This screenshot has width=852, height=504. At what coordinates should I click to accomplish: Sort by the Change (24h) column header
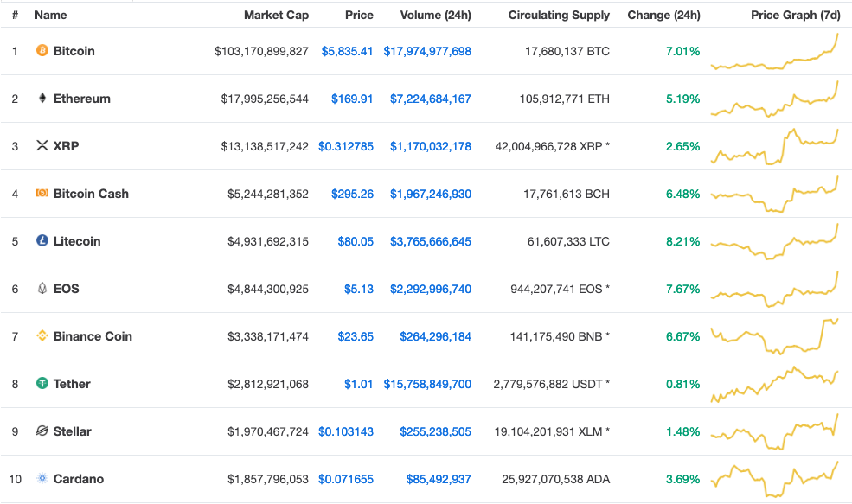pyautogui.click(x=663, y=16)
